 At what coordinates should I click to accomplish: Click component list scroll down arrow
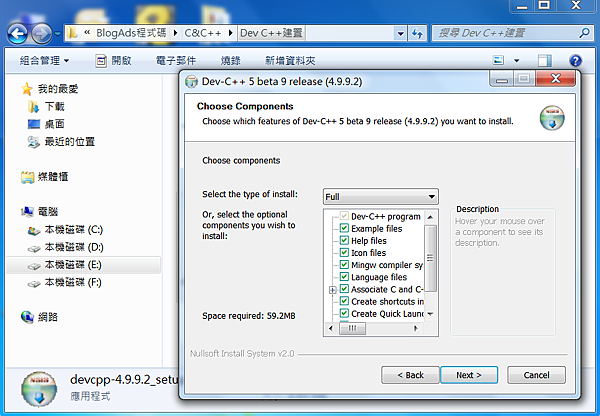(x=430, y=314)
